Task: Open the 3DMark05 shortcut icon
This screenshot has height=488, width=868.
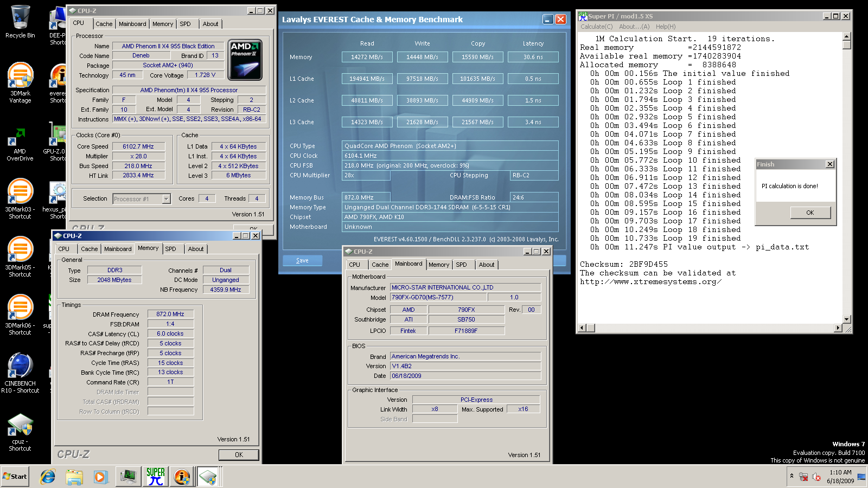Action: coord(20,256)
